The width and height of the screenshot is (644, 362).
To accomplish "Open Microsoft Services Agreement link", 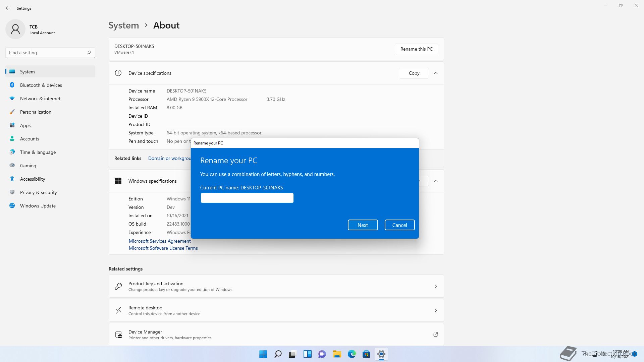I will tap(160, 241).
